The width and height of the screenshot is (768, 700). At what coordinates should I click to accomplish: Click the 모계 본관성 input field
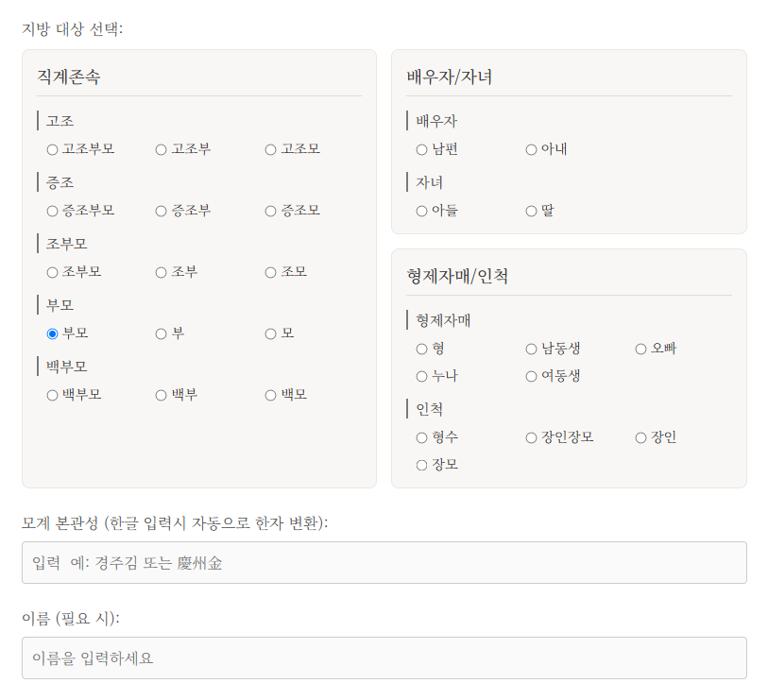[384, 562]
